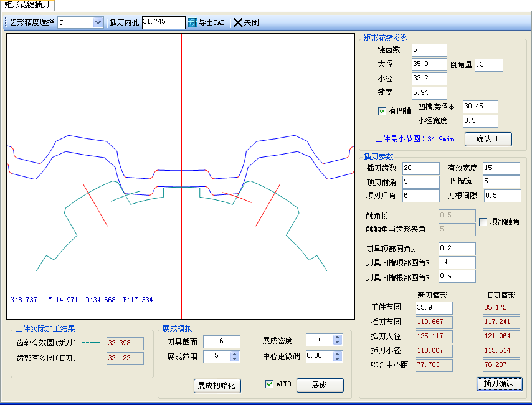Click the 新刀 啮合中心距 value 77.783
Screen dimensions: 532x405
(434, 365)
